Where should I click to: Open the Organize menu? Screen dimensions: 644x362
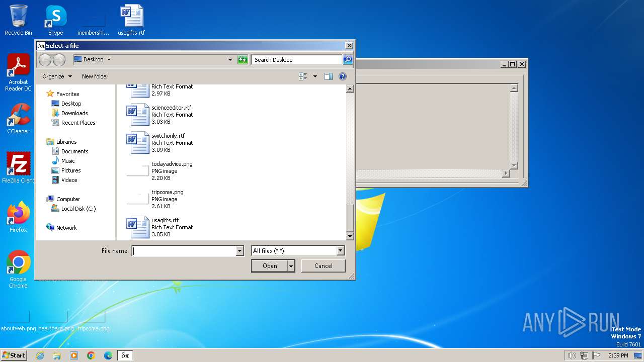[x=57, y=76]
